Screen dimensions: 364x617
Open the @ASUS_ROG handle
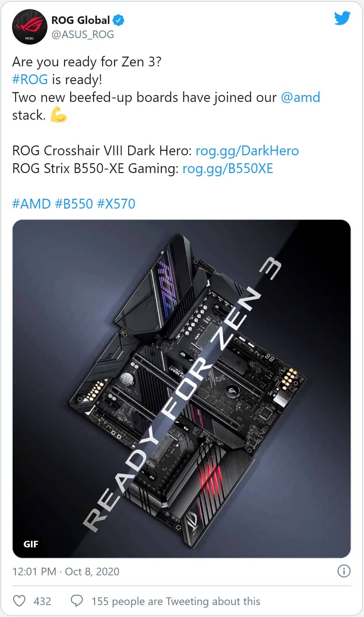[x=83, y=34]
